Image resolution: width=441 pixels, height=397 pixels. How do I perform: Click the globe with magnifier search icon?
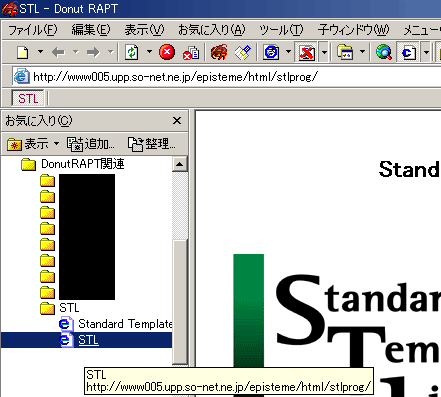(x=384, y=52)
